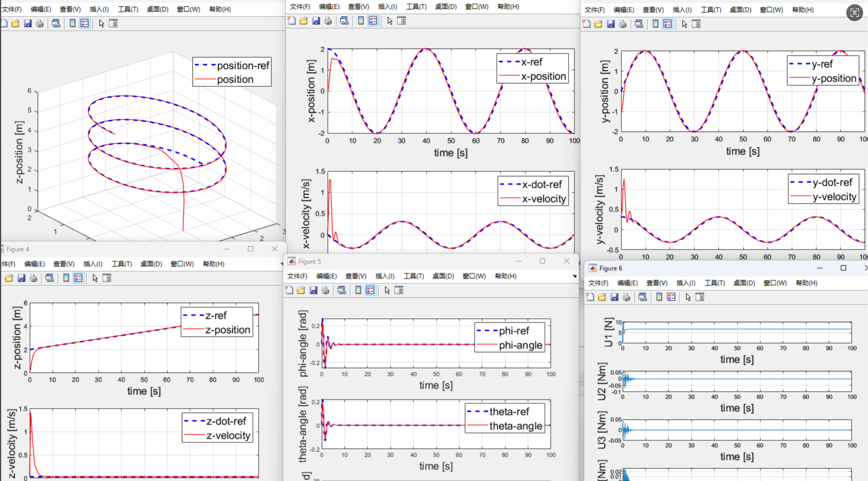The width and height of the screenshot is (868, 481).
Task: Open Property Inspector icon in Figure 6 toolbar
Action: (700, 297)
